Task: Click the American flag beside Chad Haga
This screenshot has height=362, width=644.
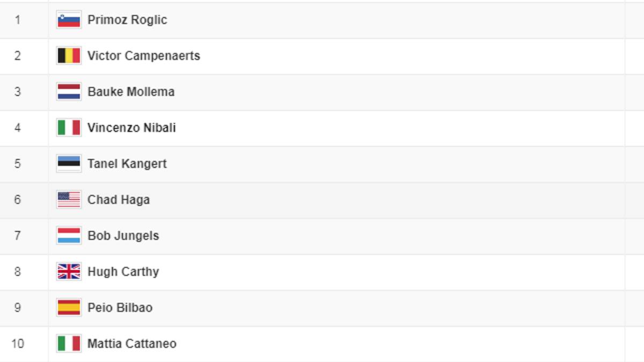Action: pos(69,200)
